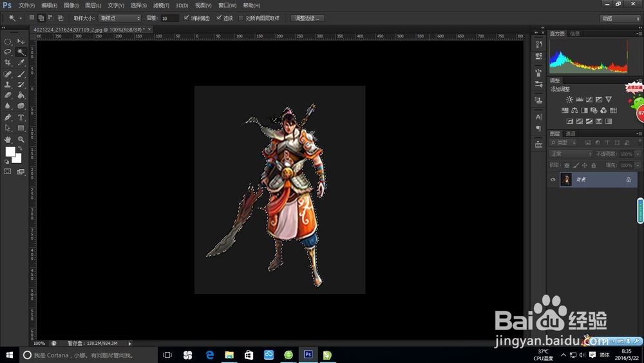
Task: Click the 调整边缘 refine edge button
Action: [x=307, y=18]
